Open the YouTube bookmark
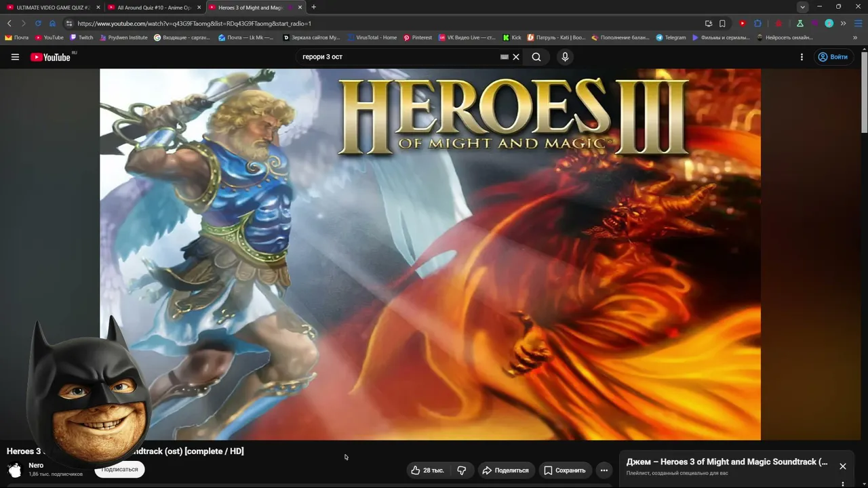The image size is (868, 488). pos(50,37)
